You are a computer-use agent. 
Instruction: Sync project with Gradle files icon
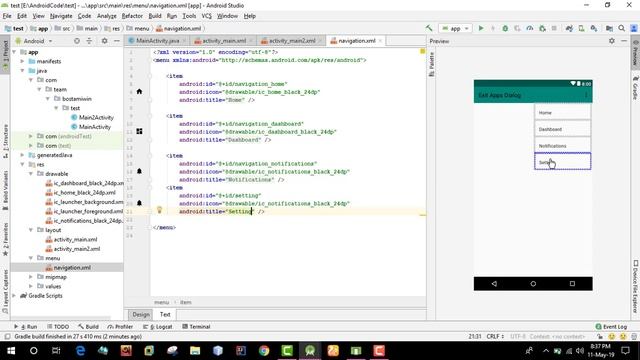(x=569, y=28)
